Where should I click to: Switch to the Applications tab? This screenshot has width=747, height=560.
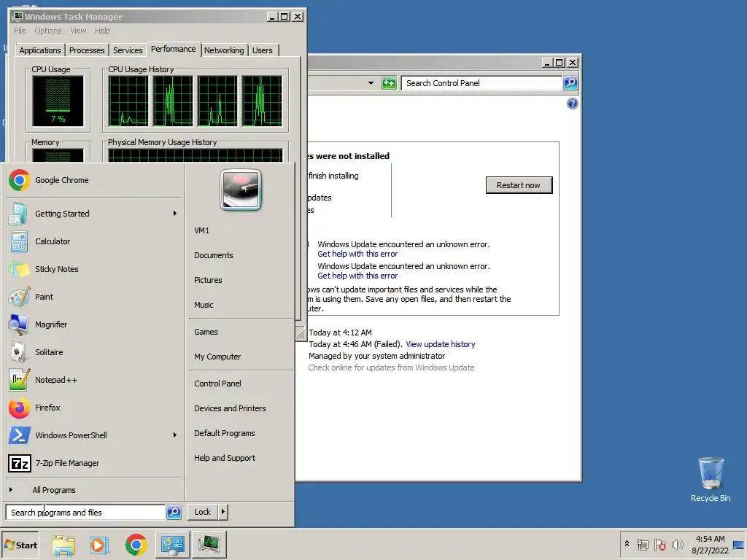coord(40,50)
